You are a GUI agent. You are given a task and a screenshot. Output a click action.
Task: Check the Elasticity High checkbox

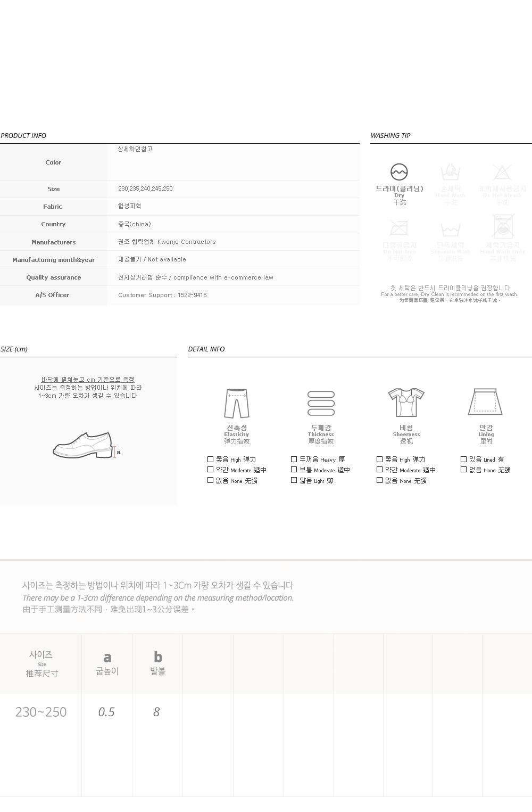[x=210, y=459]
